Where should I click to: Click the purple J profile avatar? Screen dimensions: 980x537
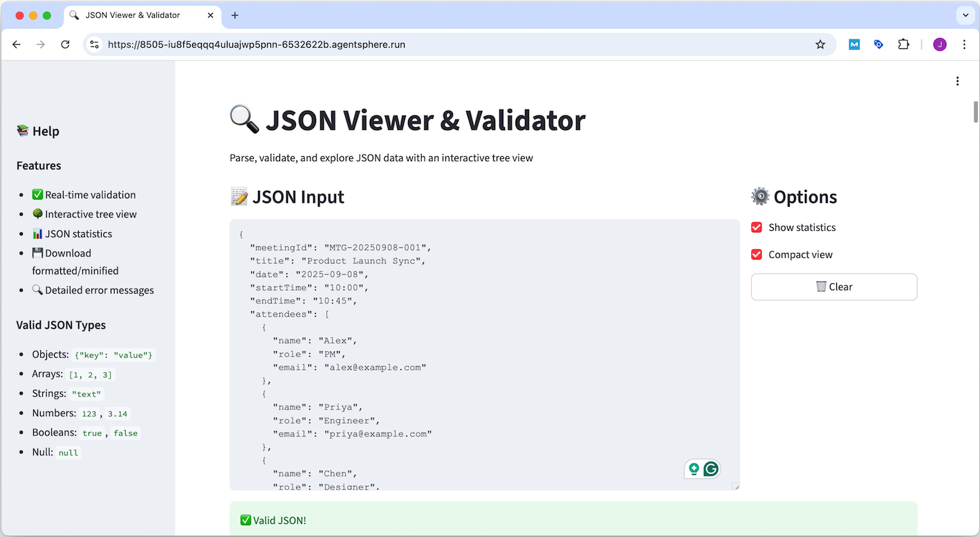939,44
